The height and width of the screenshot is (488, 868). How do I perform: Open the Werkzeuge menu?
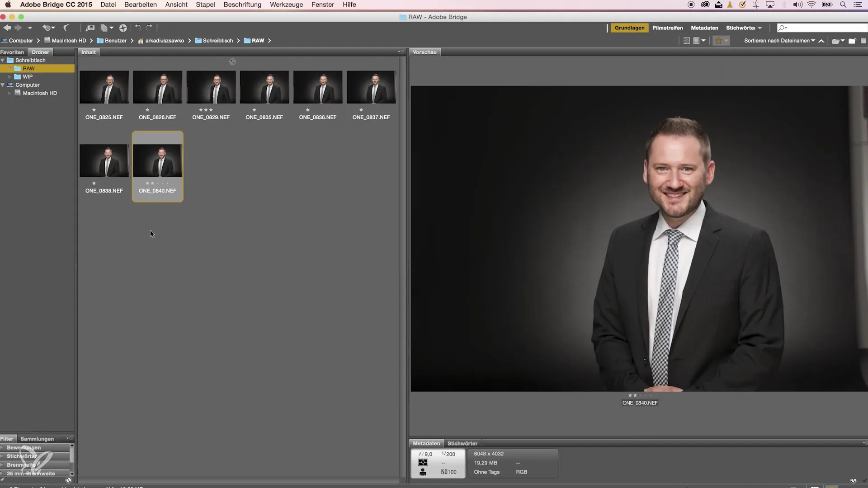click(286, 5)
